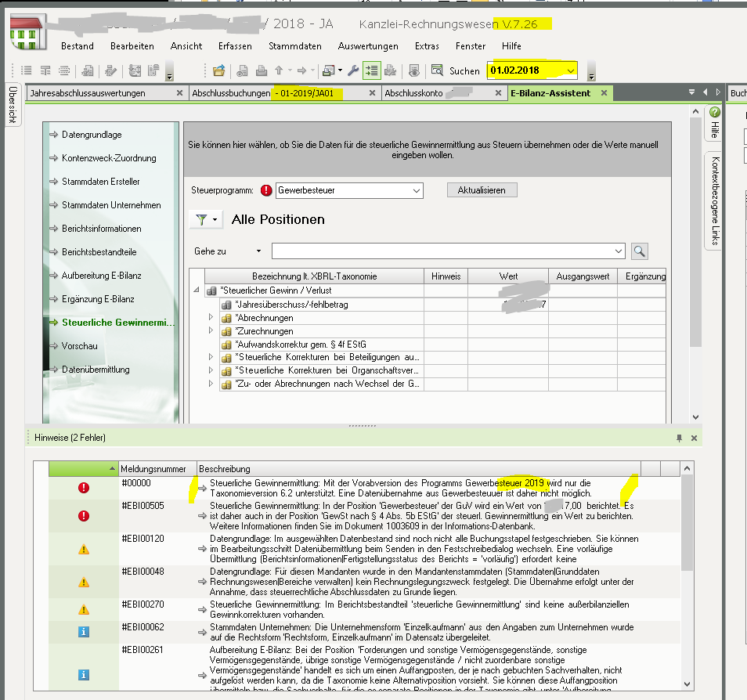The width and height of the screenshot is (747, 700).
Task: Click the right arrow navigation icon
Action: (301, 70)
